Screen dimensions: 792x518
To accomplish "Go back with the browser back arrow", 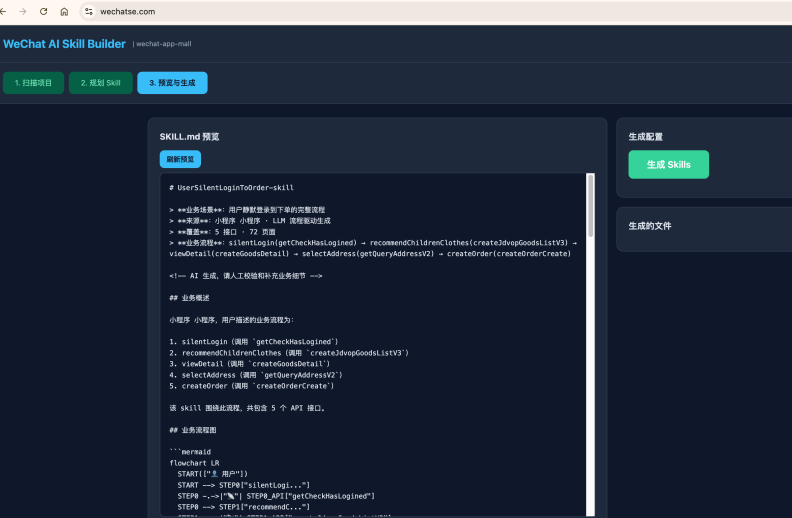I will [3, 11].
